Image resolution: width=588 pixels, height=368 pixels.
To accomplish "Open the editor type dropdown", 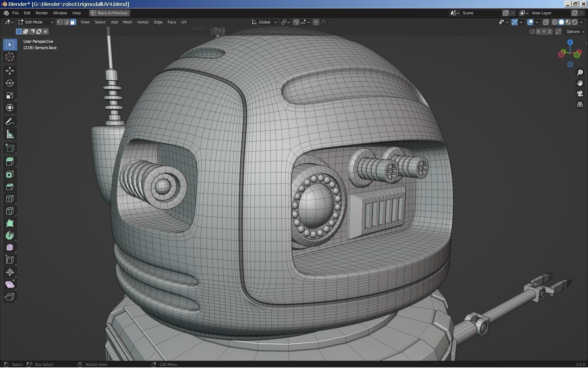I will [9, 22].
